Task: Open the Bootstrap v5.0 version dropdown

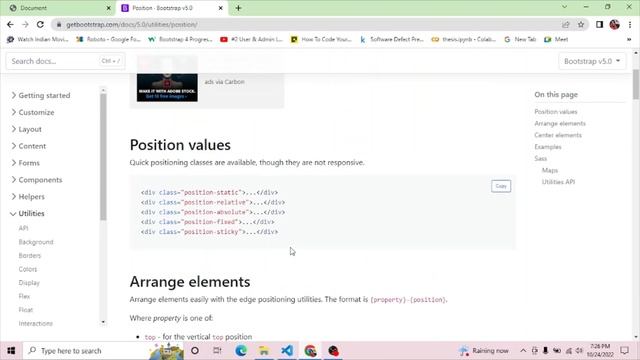Action: pos(592,61)
